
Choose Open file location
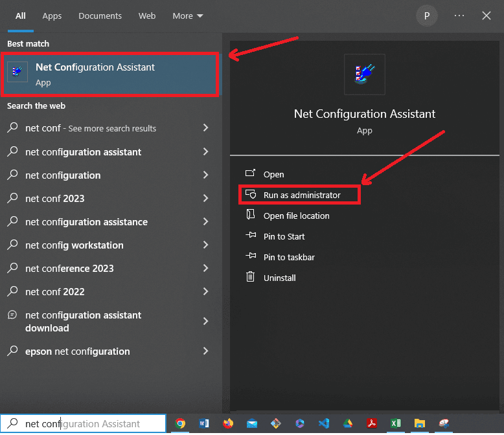point(296,216)
